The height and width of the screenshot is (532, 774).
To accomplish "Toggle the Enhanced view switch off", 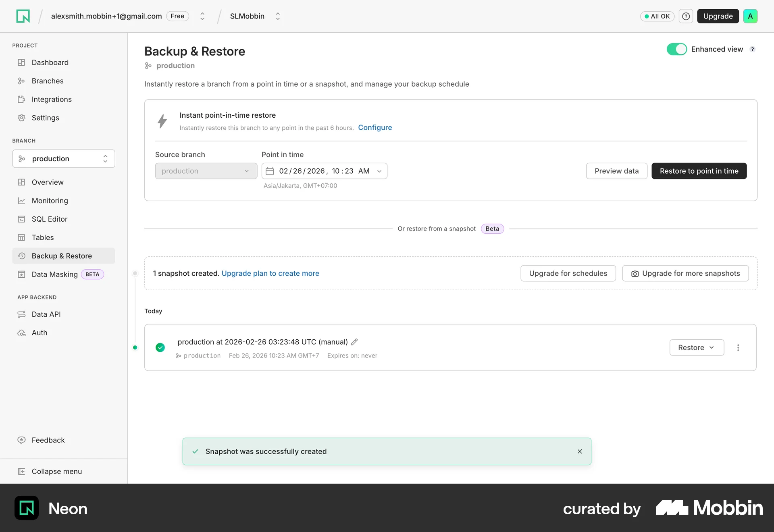I will coord(676,49).
